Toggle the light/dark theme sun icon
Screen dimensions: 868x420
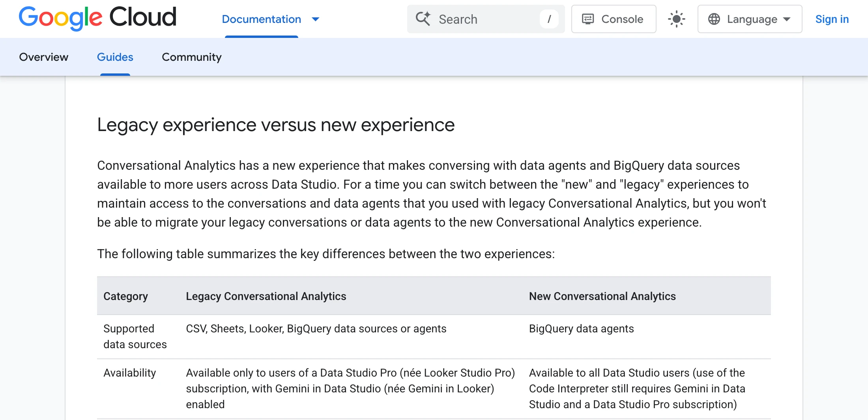coord(676,19)
